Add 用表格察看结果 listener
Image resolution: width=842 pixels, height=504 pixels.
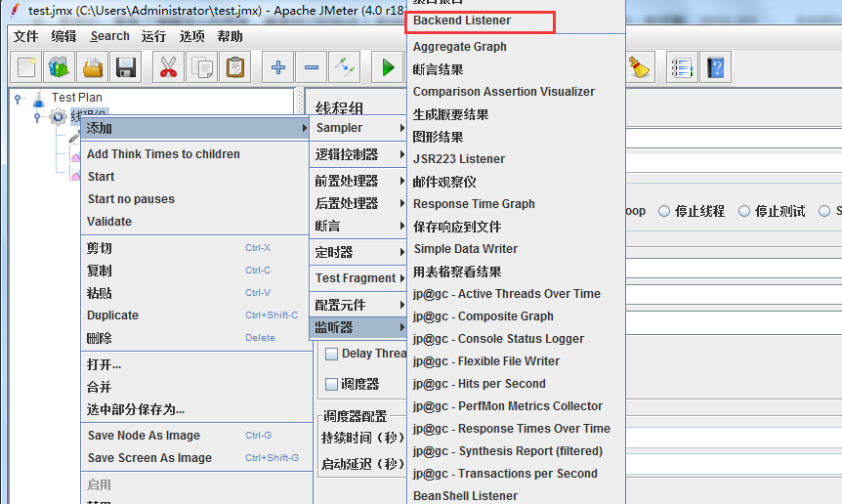516,272
